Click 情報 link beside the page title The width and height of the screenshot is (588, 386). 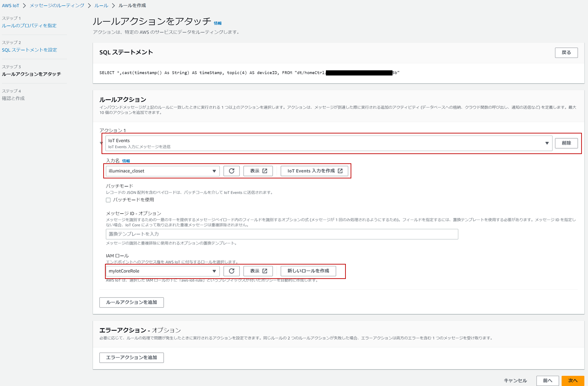(217, 23)
